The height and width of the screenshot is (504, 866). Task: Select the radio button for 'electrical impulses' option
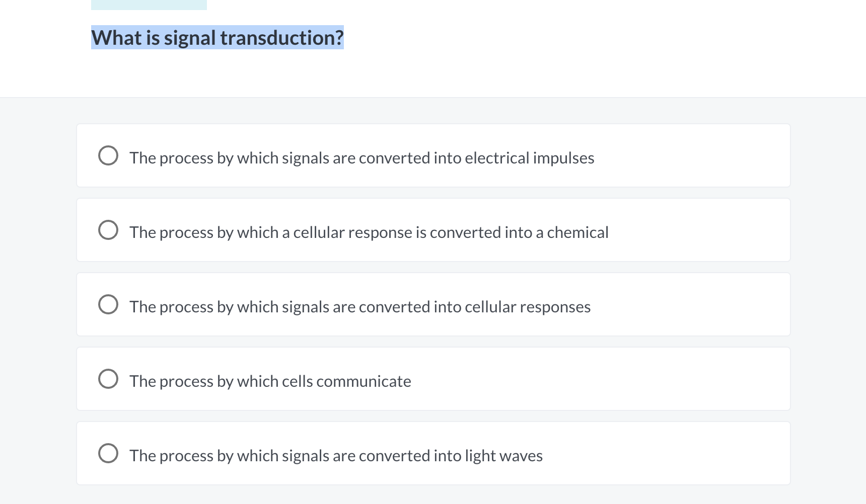[x=108, y=155]
